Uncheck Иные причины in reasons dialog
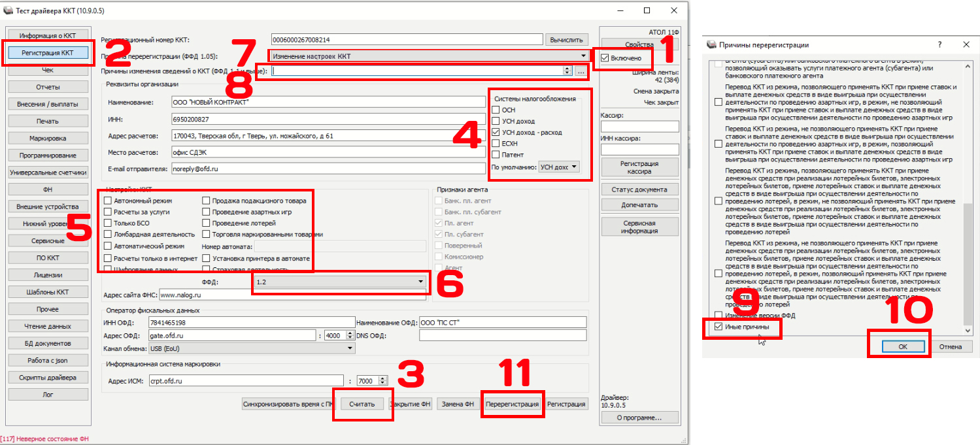 click(x=719, y=327)
